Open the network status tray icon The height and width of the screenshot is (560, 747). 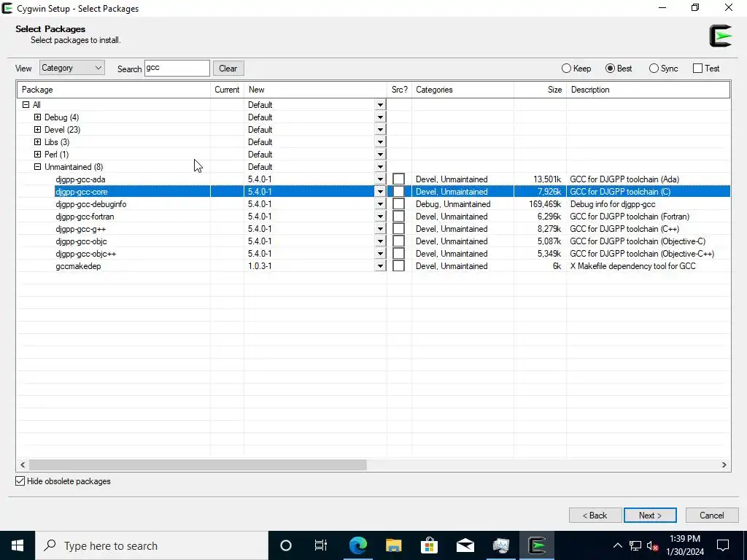click(x=635, y=545)
